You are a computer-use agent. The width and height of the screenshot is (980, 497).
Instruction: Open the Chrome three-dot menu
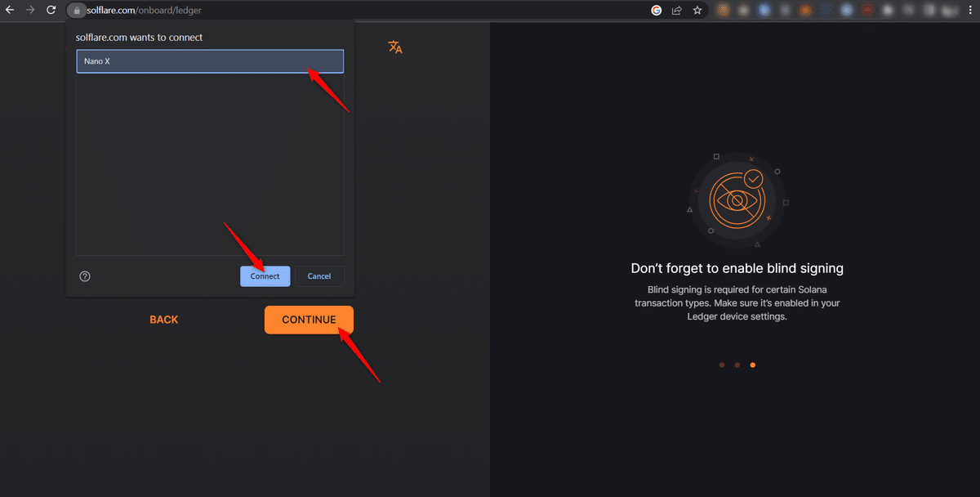coord(969,11)
